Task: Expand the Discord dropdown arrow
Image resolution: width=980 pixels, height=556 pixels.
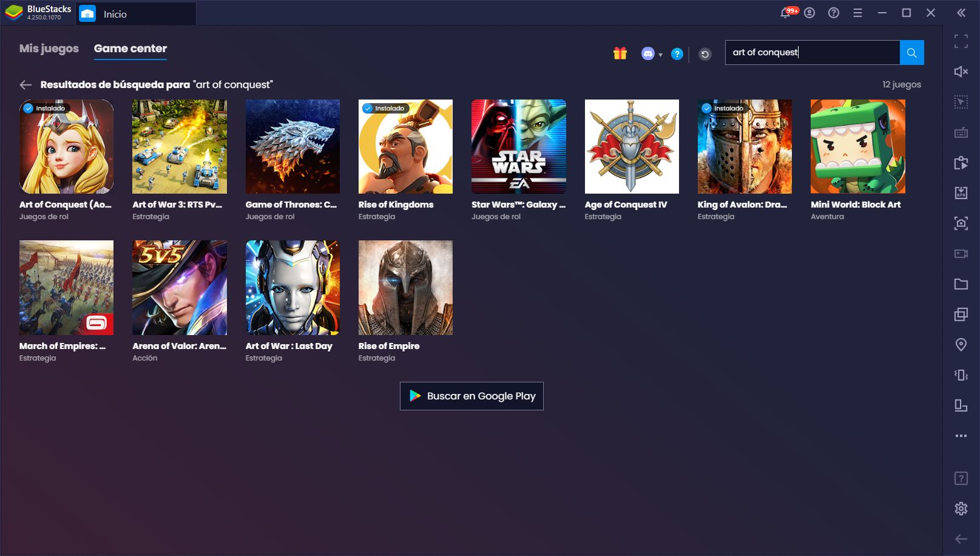Action: pos(660,55)
